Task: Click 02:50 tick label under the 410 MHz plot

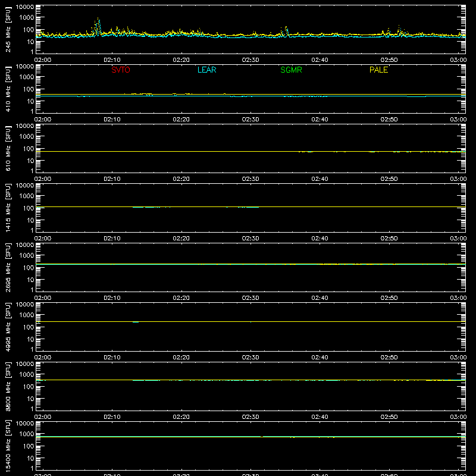Action: point(389,120)
